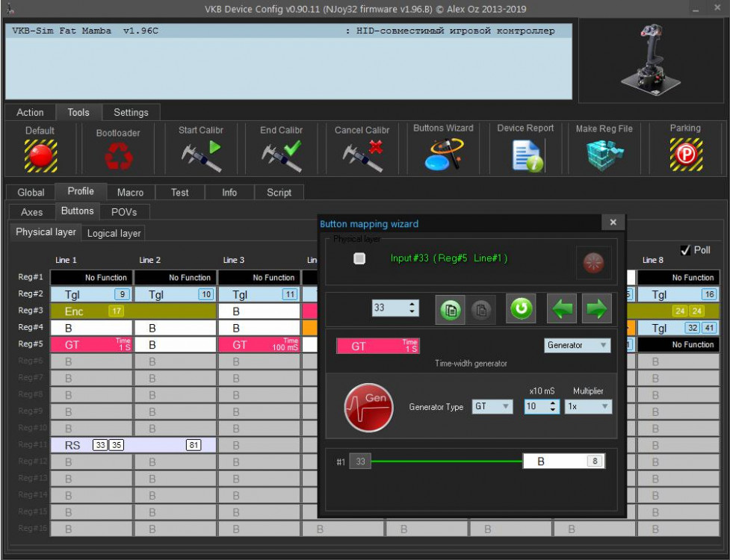Open the Multiplier 1x dropdown
The height and width of the screenshot is (560, 730).
click(588, 407)
